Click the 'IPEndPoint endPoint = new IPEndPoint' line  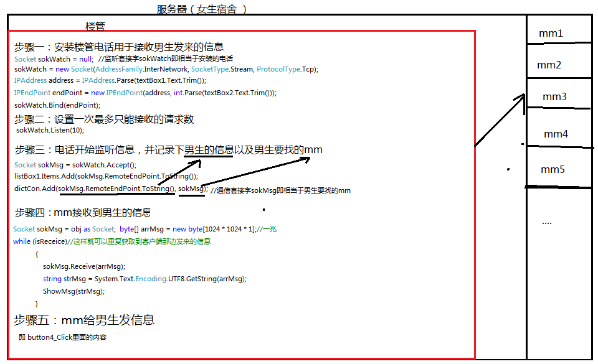[x=145, y=93]
